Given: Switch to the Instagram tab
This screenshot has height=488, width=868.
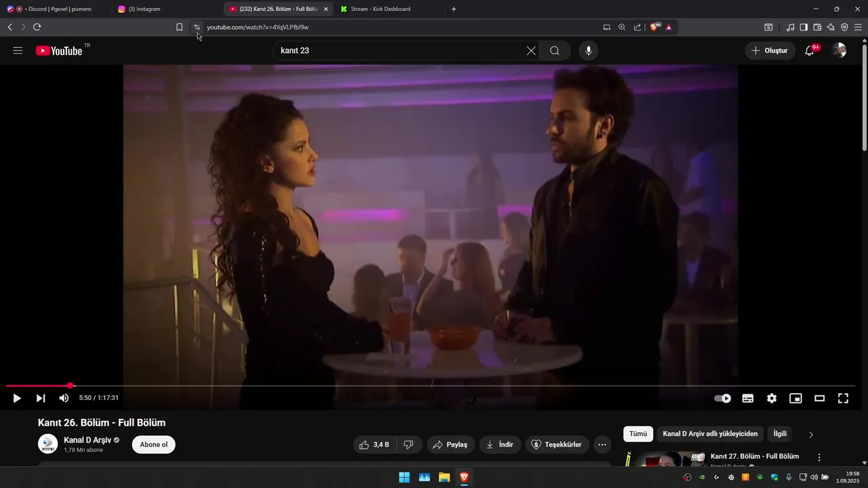Looking at the screenshot, I should click(x=167, y=9).
